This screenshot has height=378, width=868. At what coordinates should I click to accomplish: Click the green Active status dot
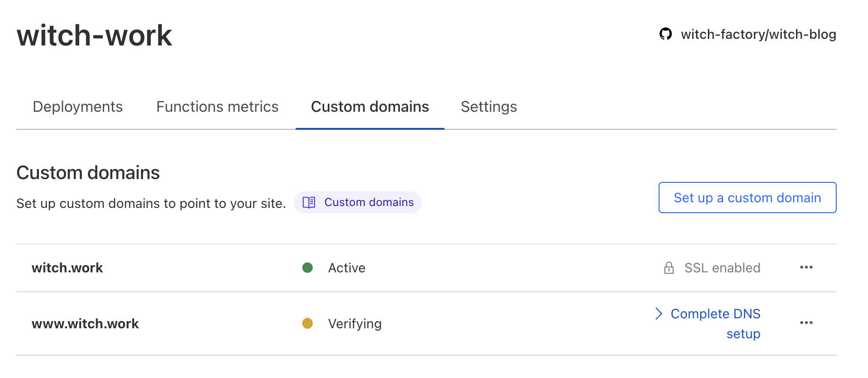click(x=307, y=268)
